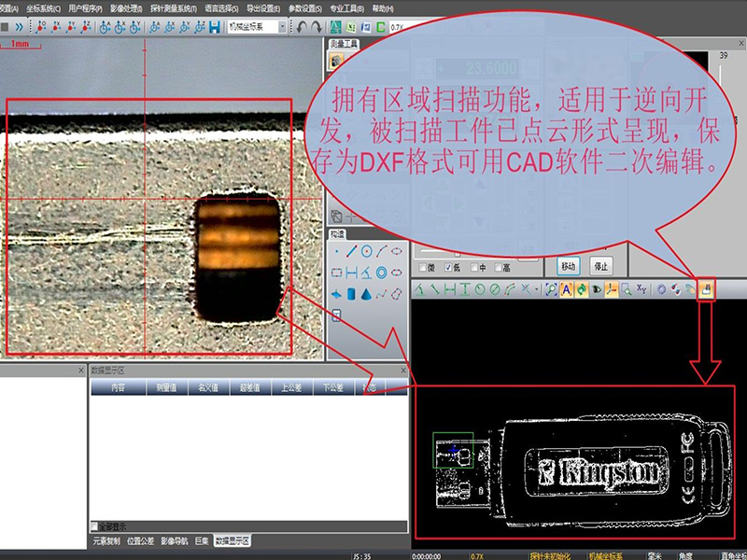The height and width of the screenshot is (560, 747).
Task: Open the 影像处理 menu
Action: click(x=126, y=8)
